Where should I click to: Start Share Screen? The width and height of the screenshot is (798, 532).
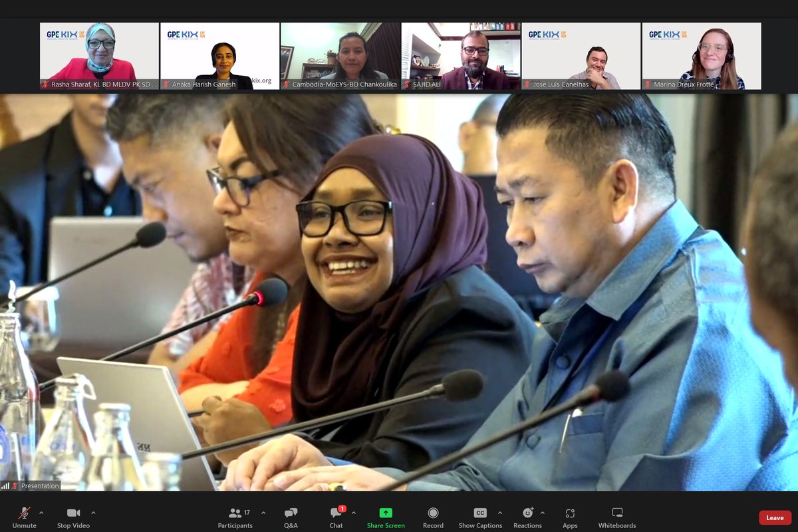click(x=386, y=517)
